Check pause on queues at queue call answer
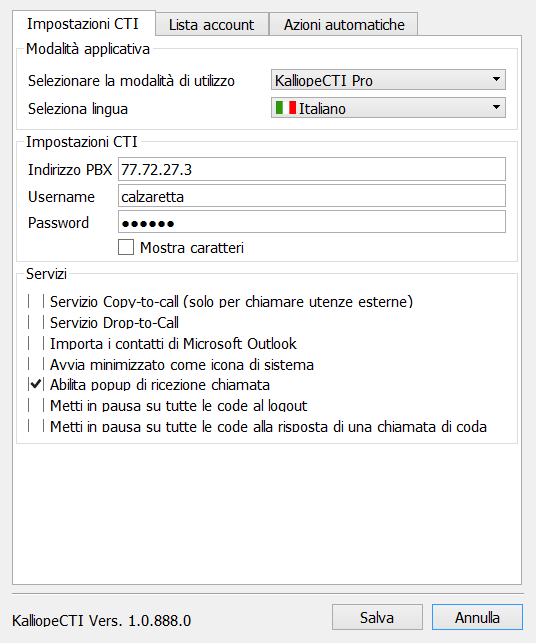The height and width of the screenshot is (643, 538). click(x=36, y=426)
